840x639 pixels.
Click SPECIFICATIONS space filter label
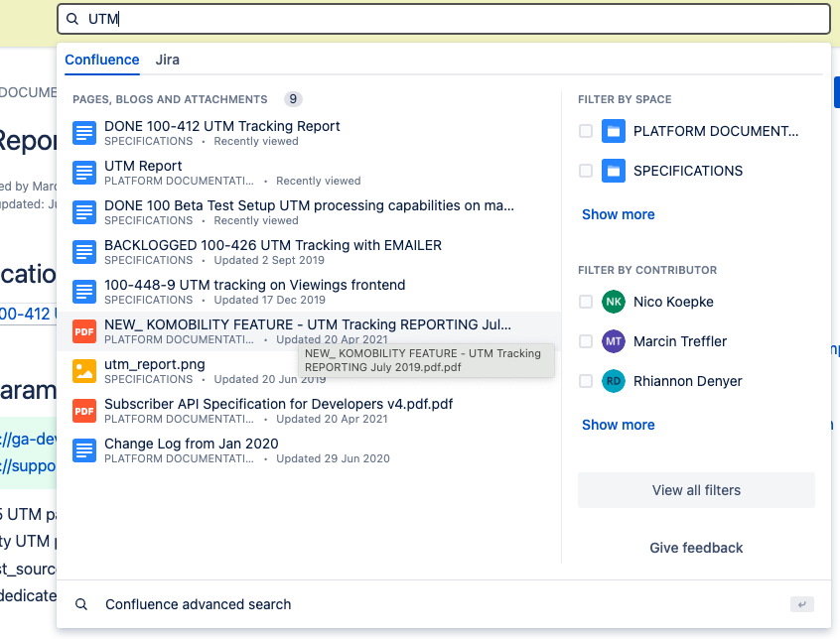[x=688, y=171]
